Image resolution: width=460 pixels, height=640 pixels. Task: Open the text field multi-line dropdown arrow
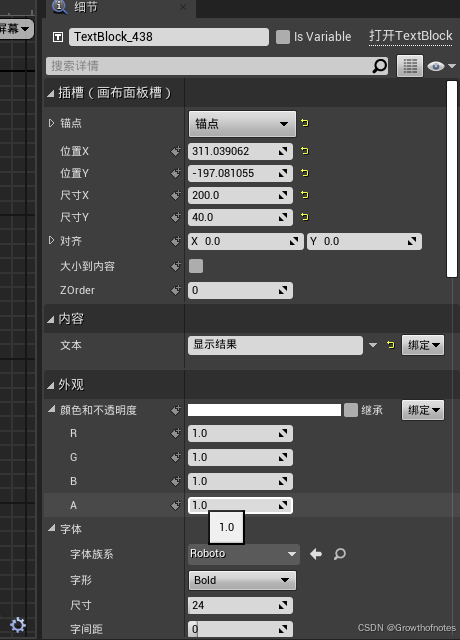[373, 345]
